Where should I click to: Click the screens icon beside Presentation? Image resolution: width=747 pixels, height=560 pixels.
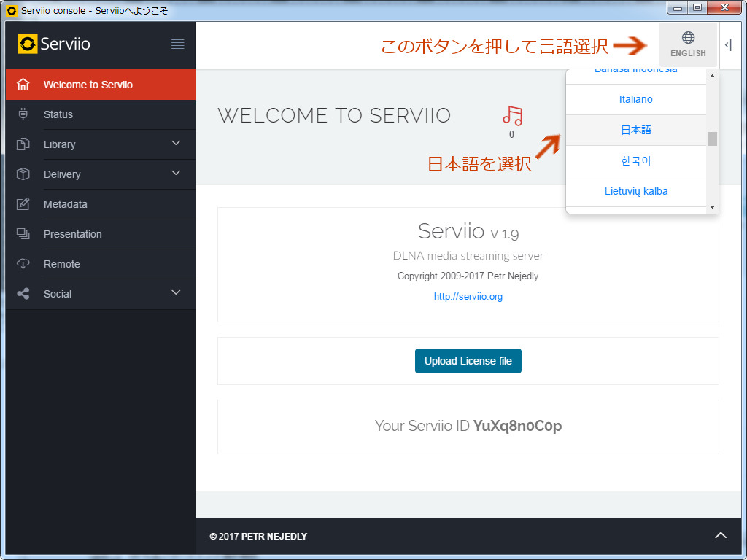tap(23, 234)
